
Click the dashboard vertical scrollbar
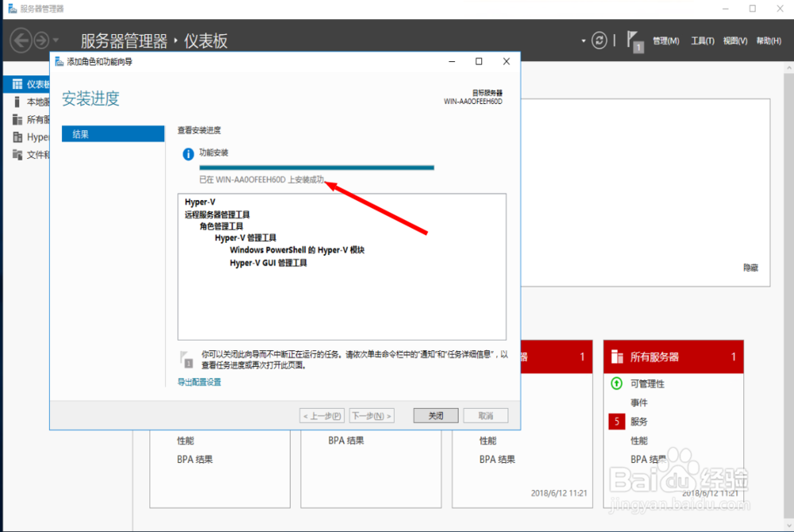tap(789, 296)
